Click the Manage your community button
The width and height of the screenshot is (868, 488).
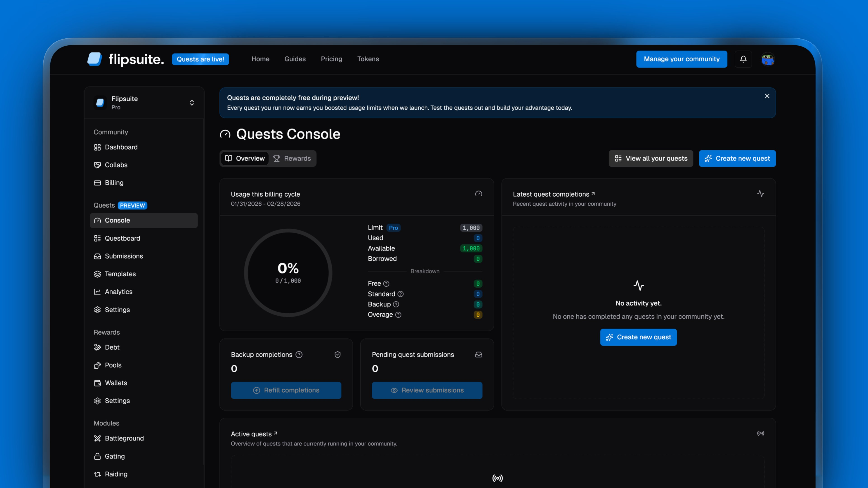[681, 59]
